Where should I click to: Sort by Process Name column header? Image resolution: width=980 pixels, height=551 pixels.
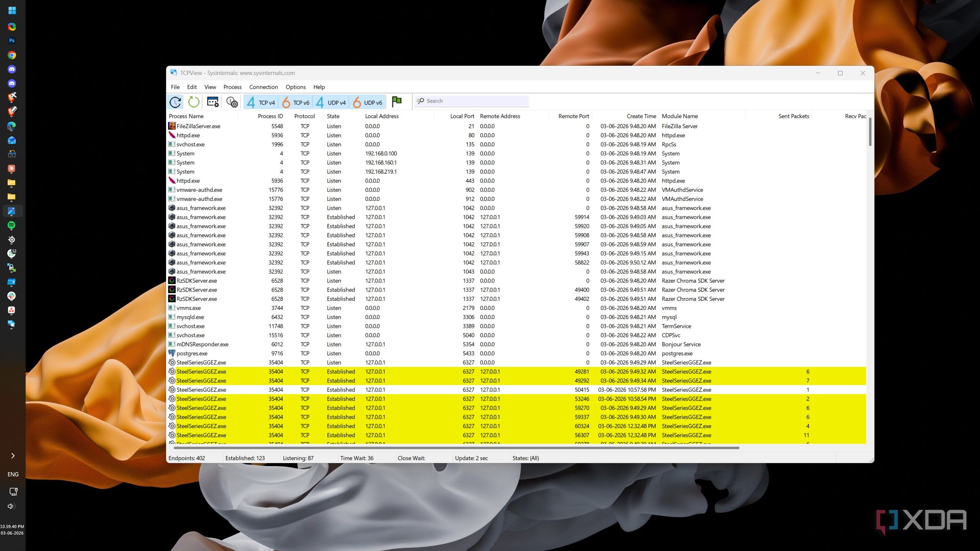[202, 116]
